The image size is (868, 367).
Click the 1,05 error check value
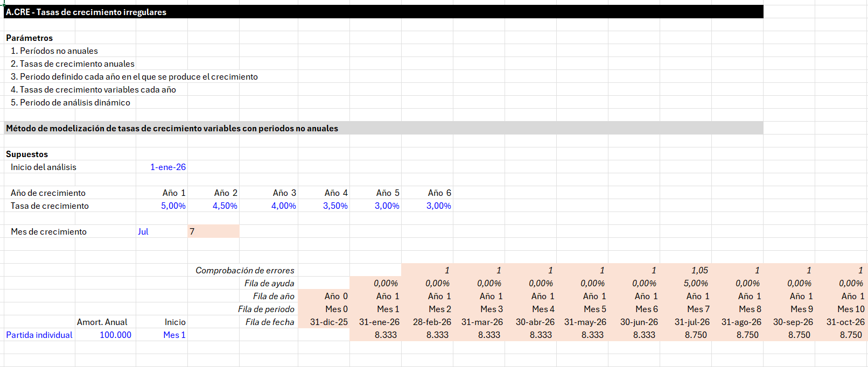[x=699, y=270]
